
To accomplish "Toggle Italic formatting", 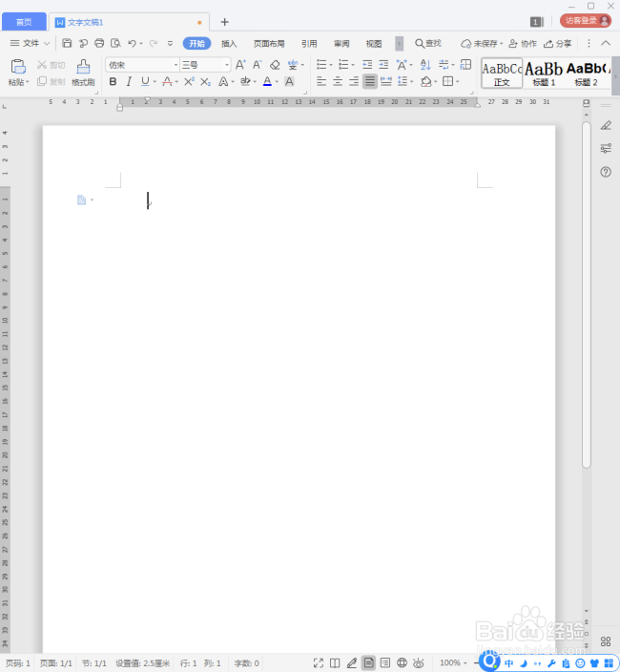I will tap(129, 81).
